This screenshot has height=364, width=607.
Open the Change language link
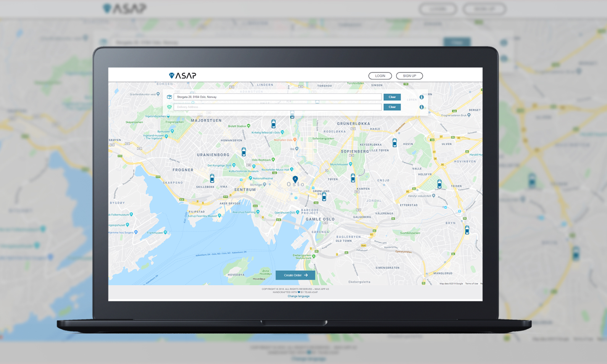[x=299, y=296]
